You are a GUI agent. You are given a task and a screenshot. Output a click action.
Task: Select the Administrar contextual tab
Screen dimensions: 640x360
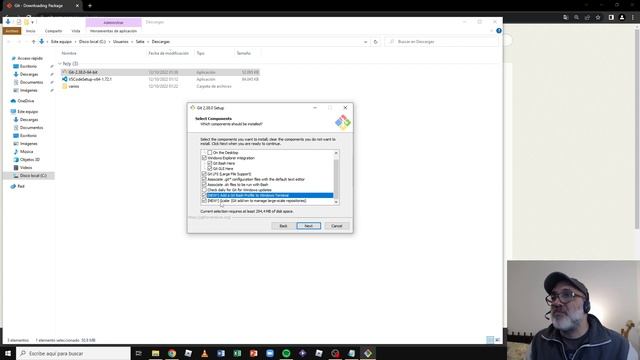(113, 22)
